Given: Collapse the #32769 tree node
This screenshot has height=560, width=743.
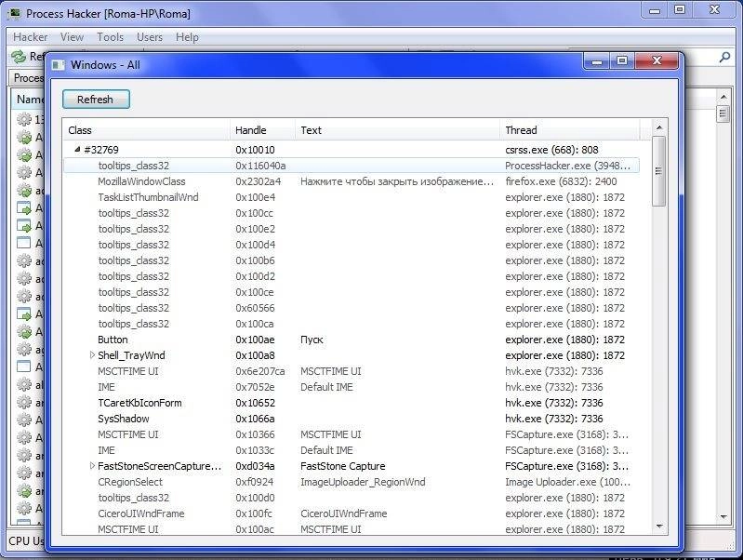Looking at the screenshot, I should coord(77,150).
